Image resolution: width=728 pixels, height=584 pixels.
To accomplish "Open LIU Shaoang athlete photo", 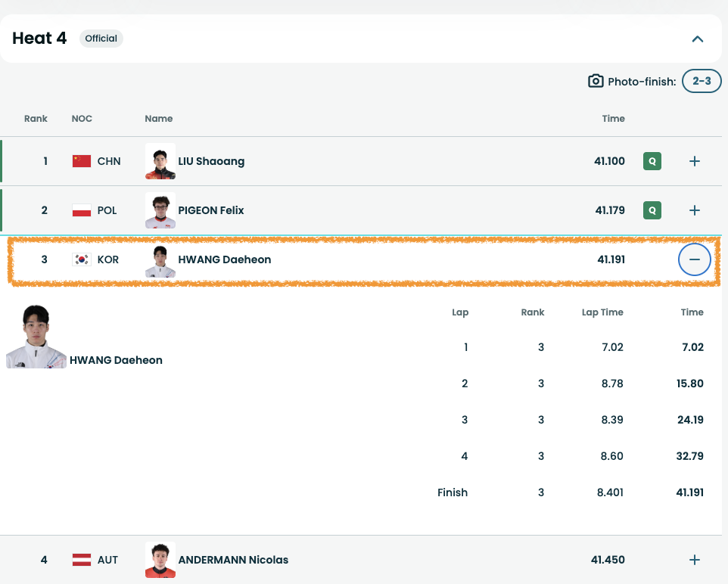I will pos(160,161).
